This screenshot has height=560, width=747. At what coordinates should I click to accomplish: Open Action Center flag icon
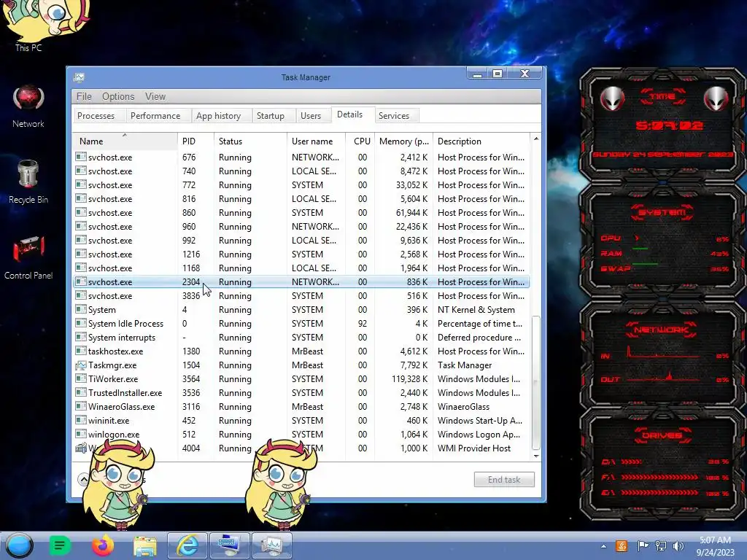pos(643,546)
